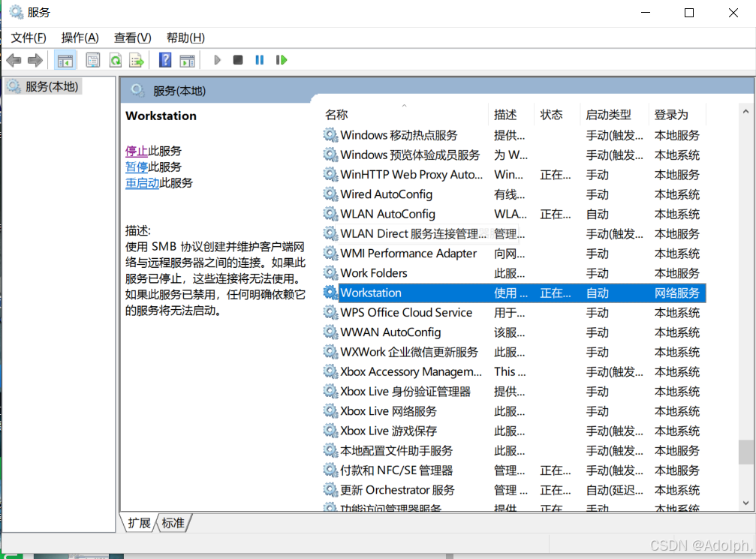Open the 查看(V) menu
The width and height of the screenshot is (756, 559).
tap(133, 38)
